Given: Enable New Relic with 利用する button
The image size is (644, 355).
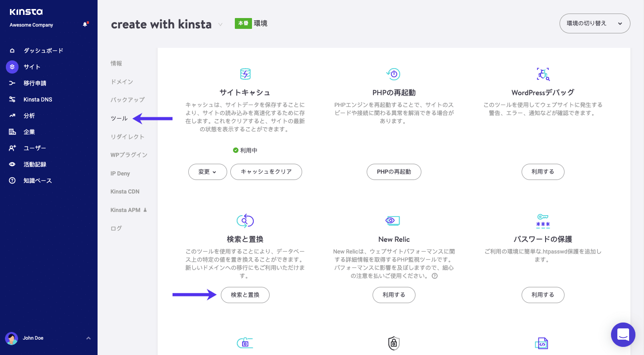Looking at the screenshot, I should 394,295.
